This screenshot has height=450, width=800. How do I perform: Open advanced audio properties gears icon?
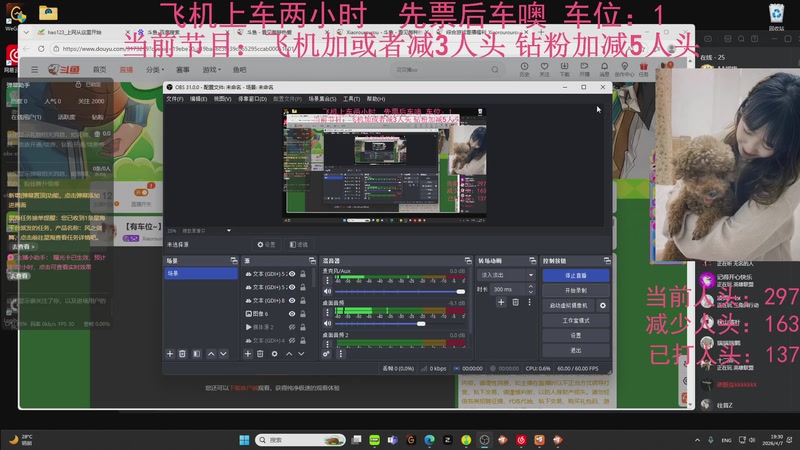click(327, 354)
